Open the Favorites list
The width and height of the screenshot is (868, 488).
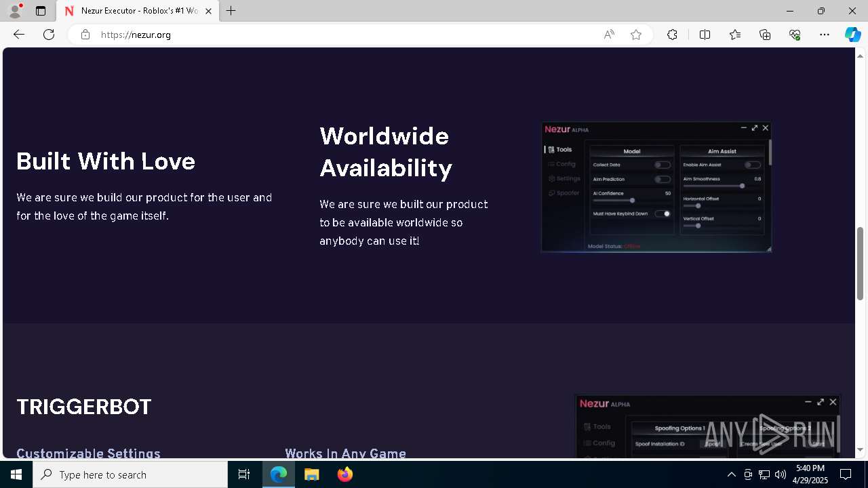735,35
